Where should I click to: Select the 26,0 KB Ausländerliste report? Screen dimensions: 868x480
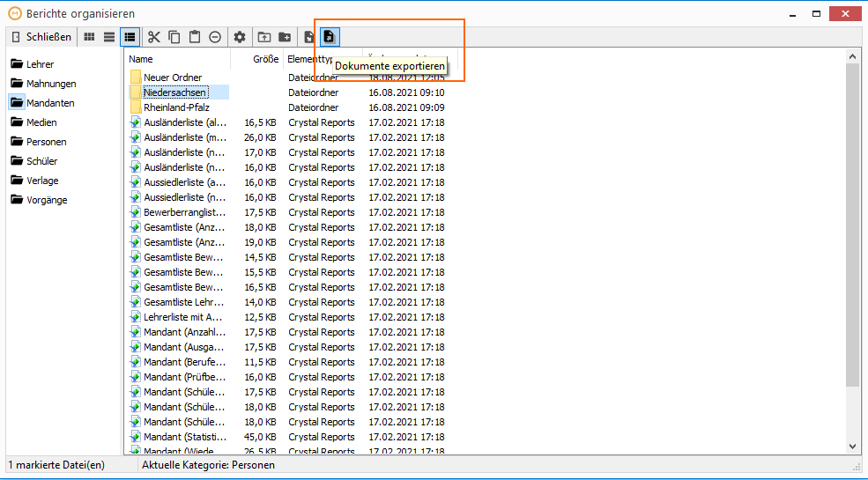(x=185, y=137)
